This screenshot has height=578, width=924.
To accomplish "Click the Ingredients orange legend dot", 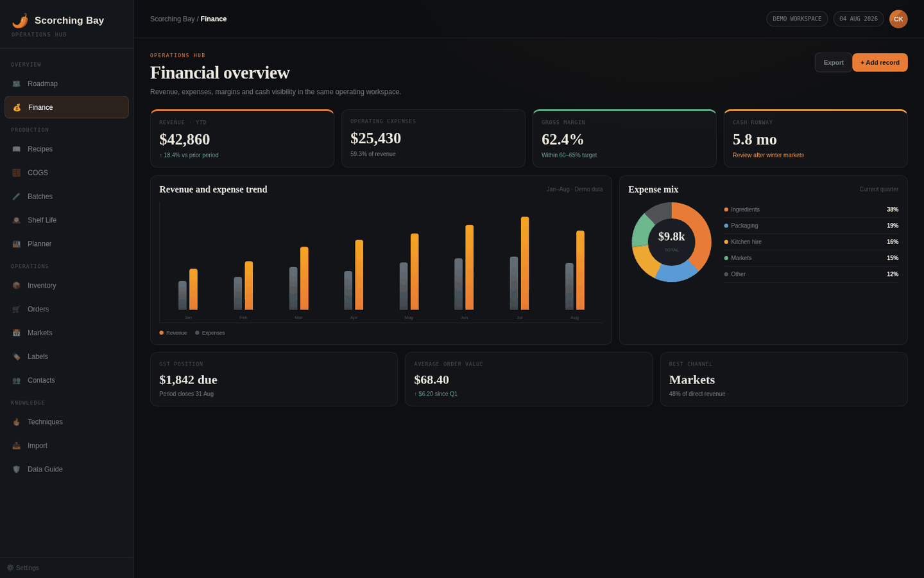I will 726,210.
